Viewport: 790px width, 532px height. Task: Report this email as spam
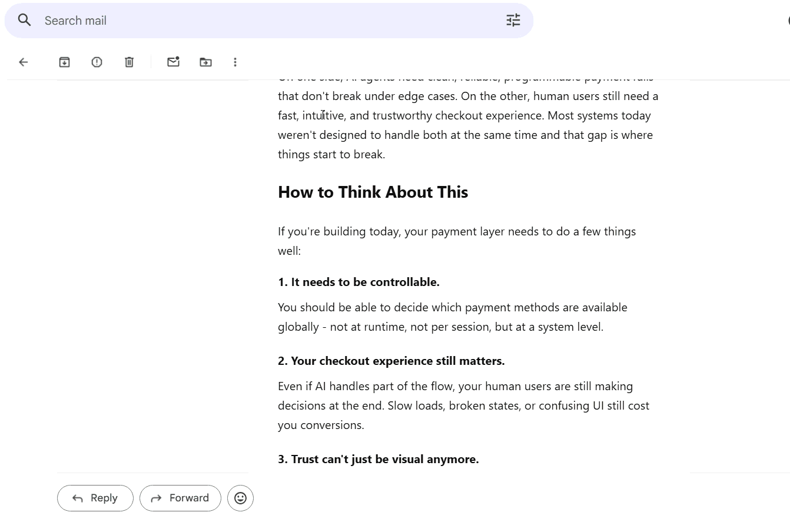(97, 62)
